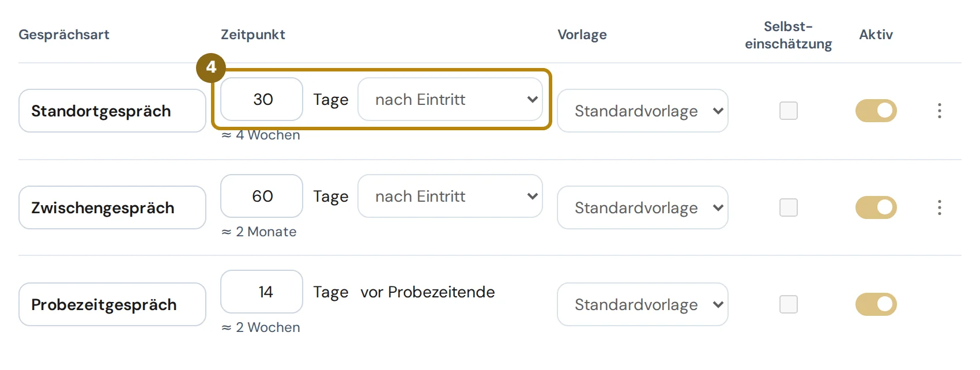Open Standardvorlage dropdown for Zwischengespräch
The height and width of the screenshot is (370, 980).
pyautogui.click(x=643, y=207)
